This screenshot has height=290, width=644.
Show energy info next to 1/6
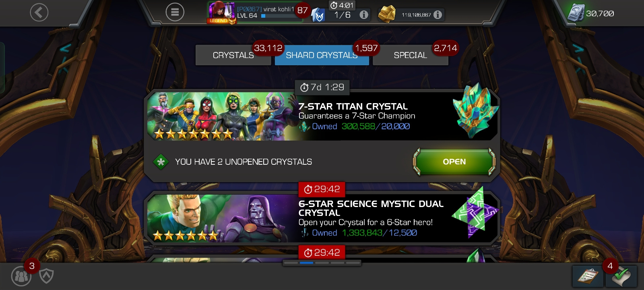[364, 15]
